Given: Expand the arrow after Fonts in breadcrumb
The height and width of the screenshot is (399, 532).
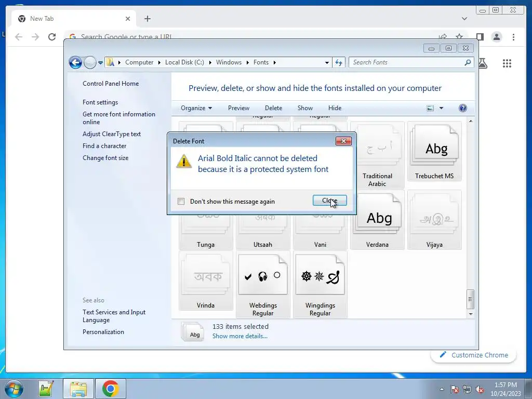Looking at the screenshot, I should pos(274,62).
